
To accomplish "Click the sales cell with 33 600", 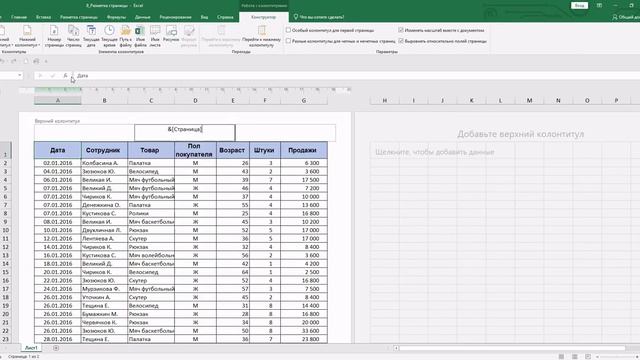I will click(x=304, y=331).
